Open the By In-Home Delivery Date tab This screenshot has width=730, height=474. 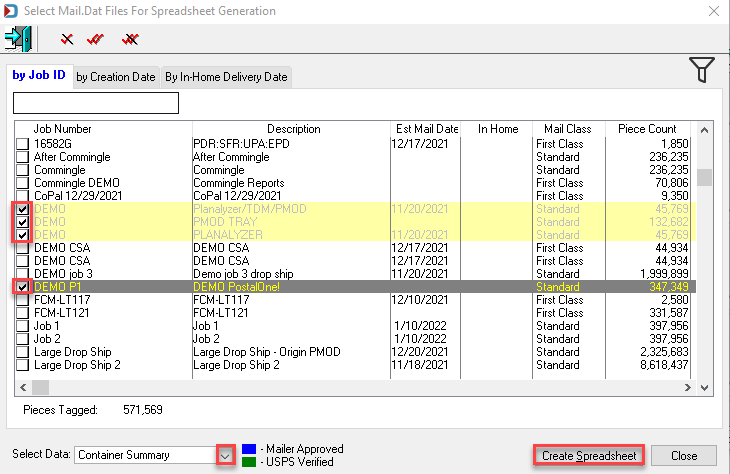click(x=226, y=77)
